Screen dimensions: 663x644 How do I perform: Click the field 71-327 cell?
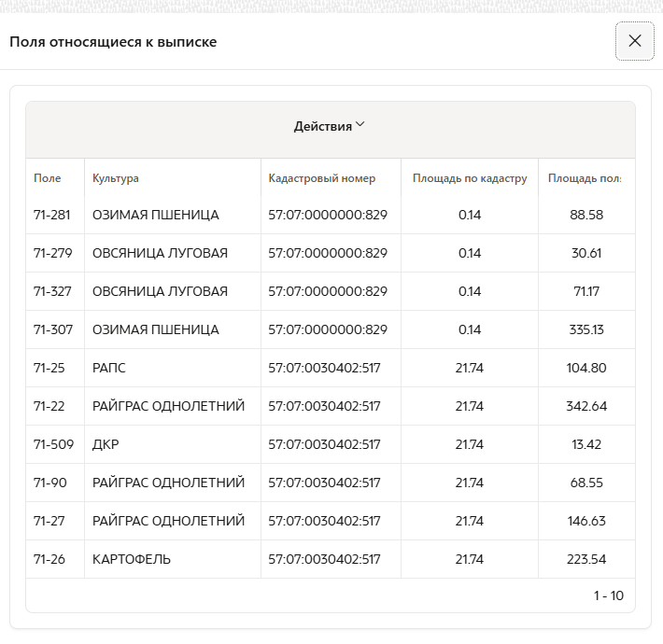click(49, 291)
